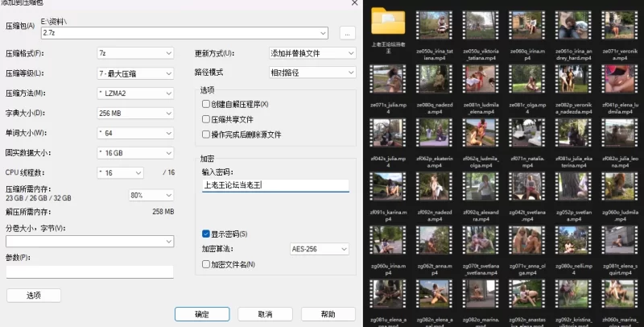Select the zg052p_svetlana.mp4 video icon

coord(573,187)
